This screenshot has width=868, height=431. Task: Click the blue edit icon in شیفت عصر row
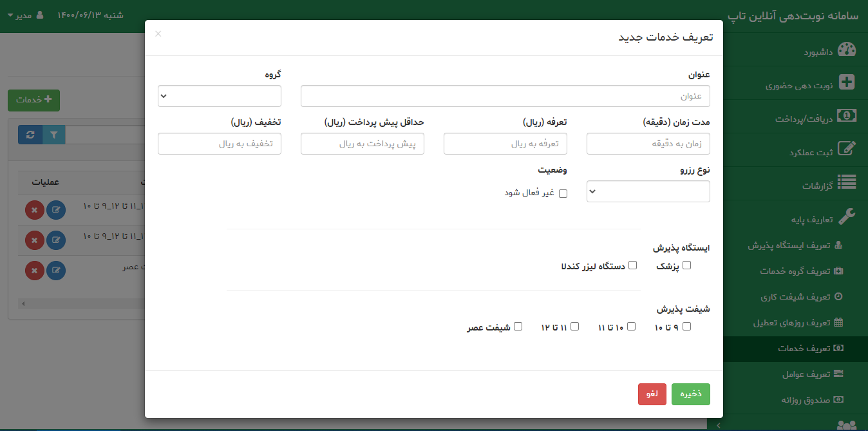pos(56,271)
